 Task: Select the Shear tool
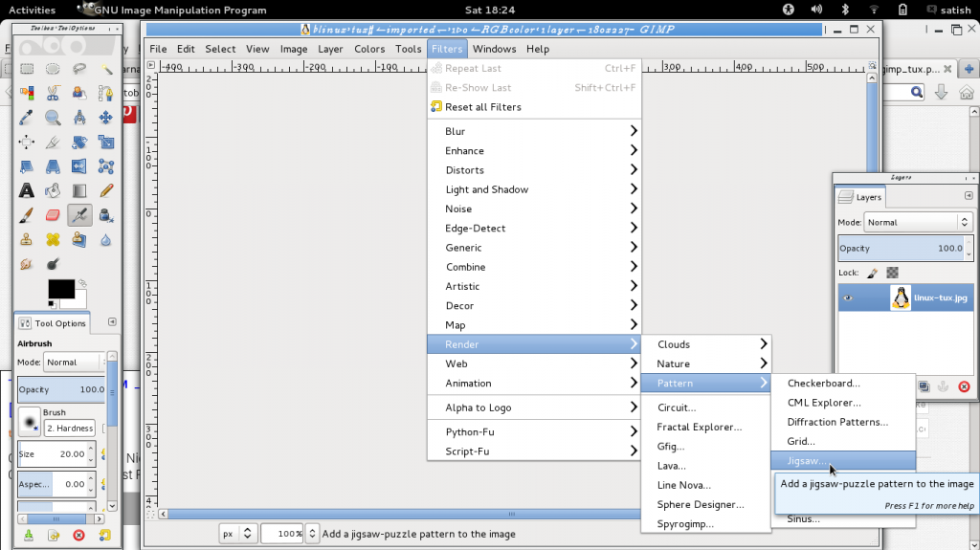(26, 166)
